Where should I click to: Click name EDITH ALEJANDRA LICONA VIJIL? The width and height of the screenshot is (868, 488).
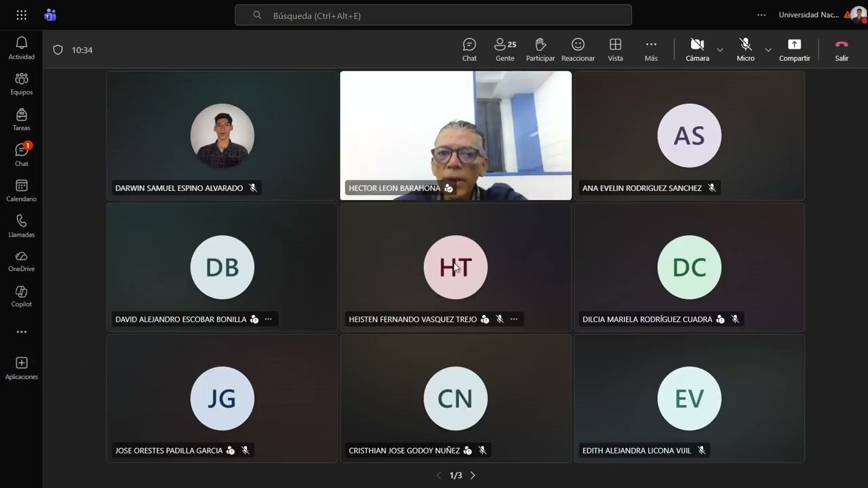tap(637, 451)
